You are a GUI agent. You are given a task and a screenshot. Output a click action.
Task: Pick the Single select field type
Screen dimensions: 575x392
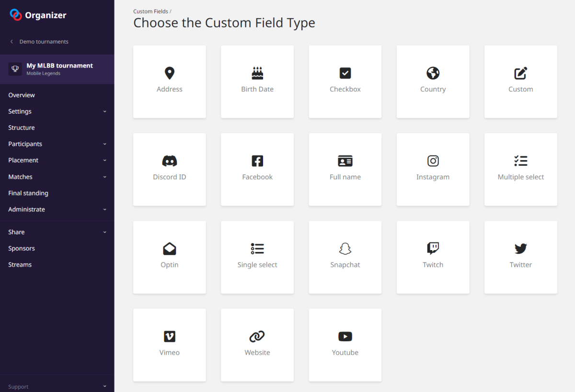pos(257,257)
